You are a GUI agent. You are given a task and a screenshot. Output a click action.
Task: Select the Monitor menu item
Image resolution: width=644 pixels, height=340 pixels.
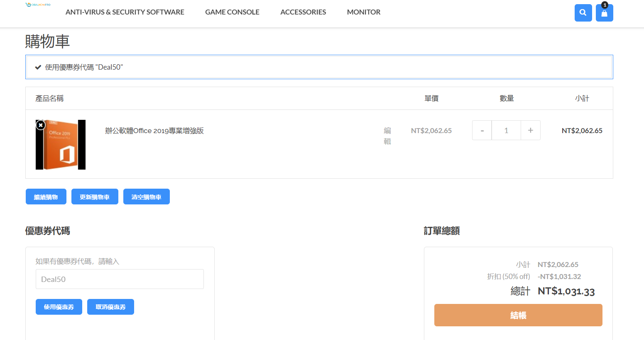click(364, 12)
